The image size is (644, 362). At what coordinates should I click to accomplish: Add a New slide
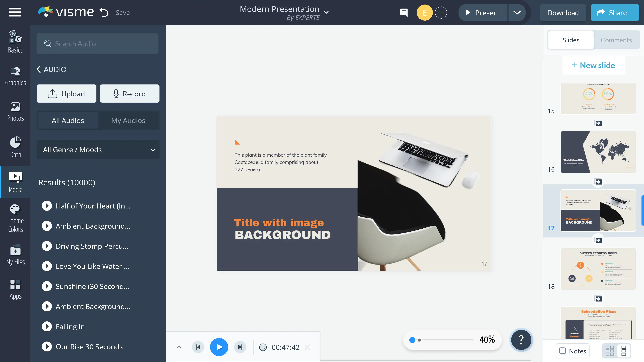[593, 65]
